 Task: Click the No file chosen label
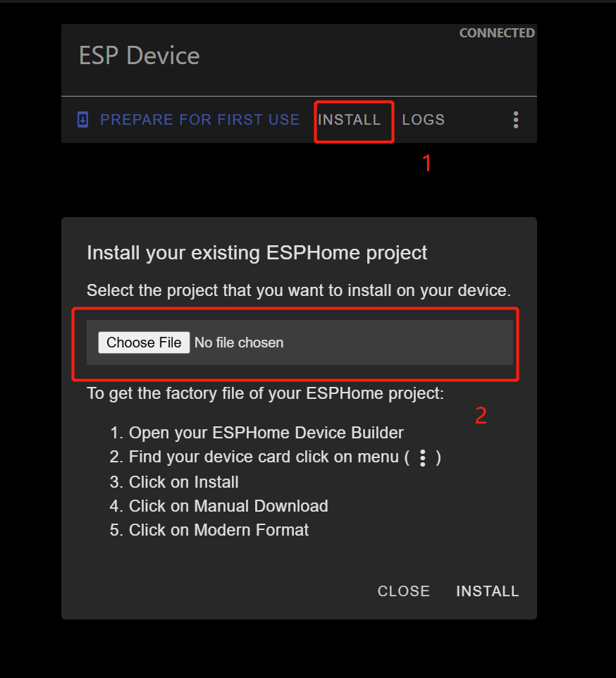(x=239, y=343)
